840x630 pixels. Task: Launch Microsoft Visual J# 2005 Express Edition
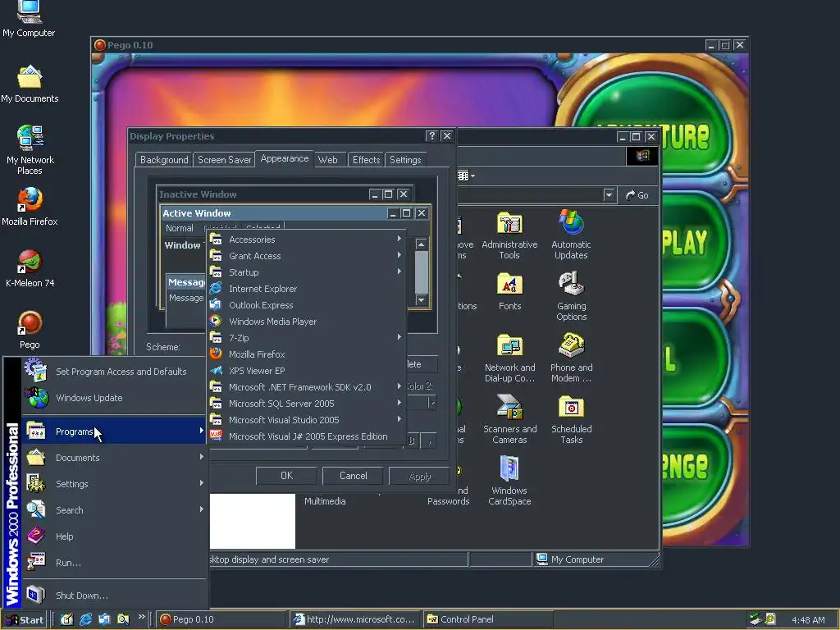(x=306, y=436)
